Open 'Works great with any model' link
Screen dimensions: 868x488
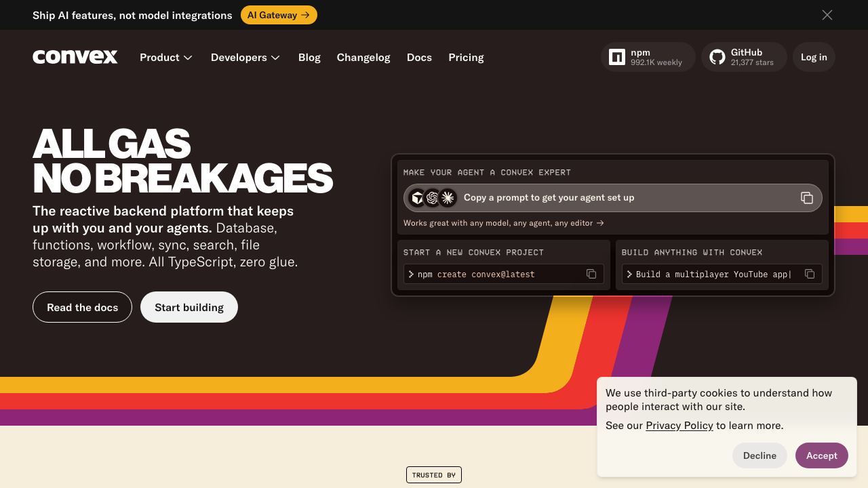[x=504, y=223]
